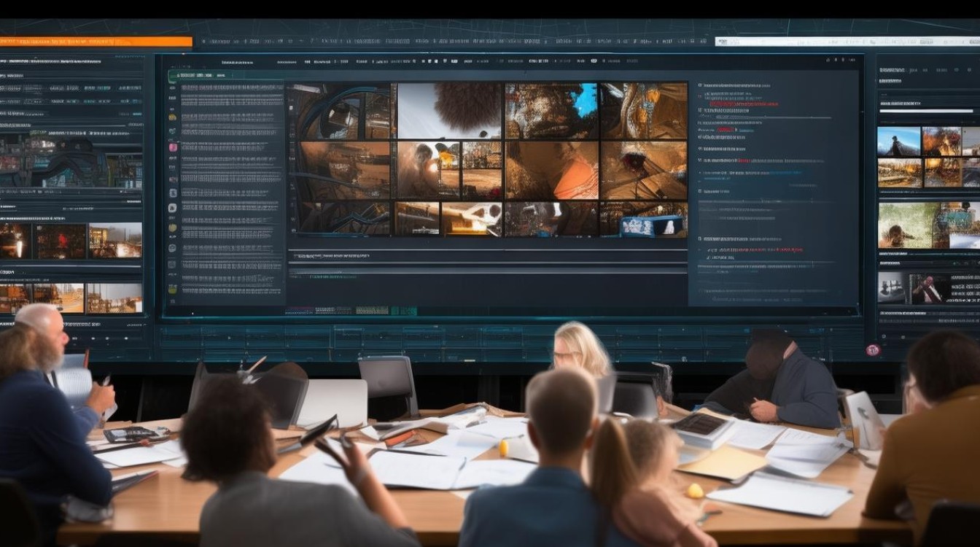Open the brown fuzzy sphere thumbnail on the main screen
980x547 pixels.
point(449,110)
